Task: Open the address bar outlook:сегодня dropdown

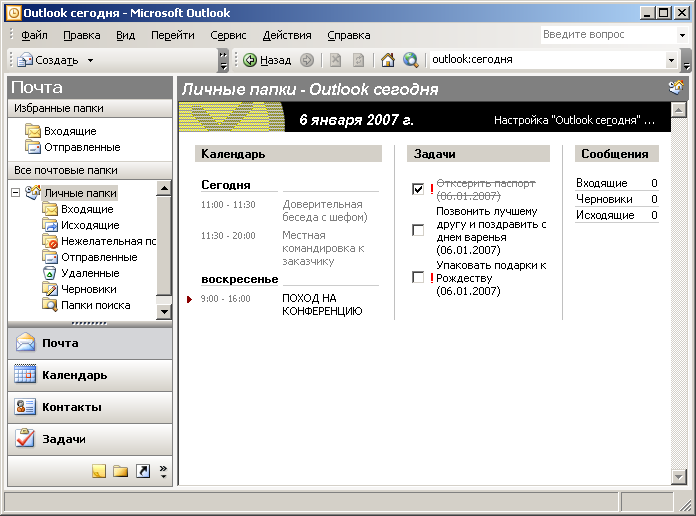Action: 671,60
